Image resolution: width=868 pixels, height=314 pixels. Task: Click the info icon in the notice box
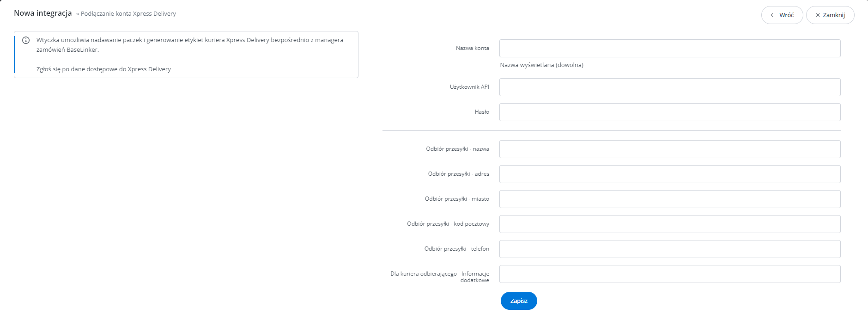(26, 40)
